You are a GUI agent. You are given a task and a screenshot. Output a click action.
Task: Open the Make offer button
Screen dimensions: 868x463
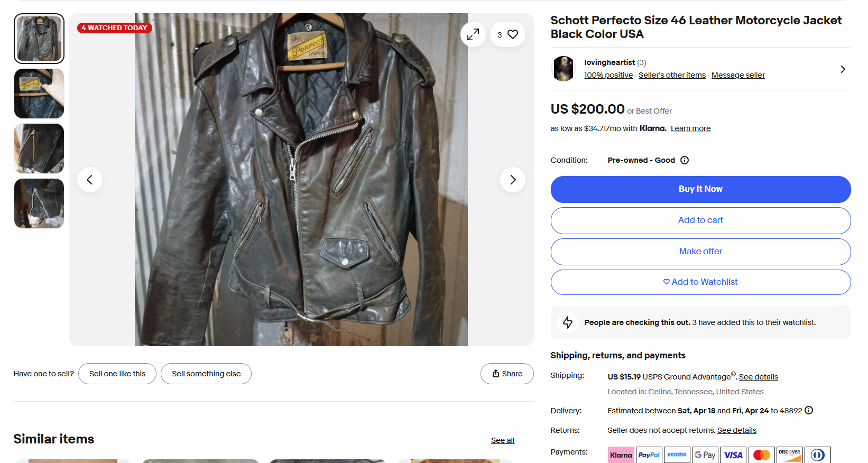[x=700, y=252]
